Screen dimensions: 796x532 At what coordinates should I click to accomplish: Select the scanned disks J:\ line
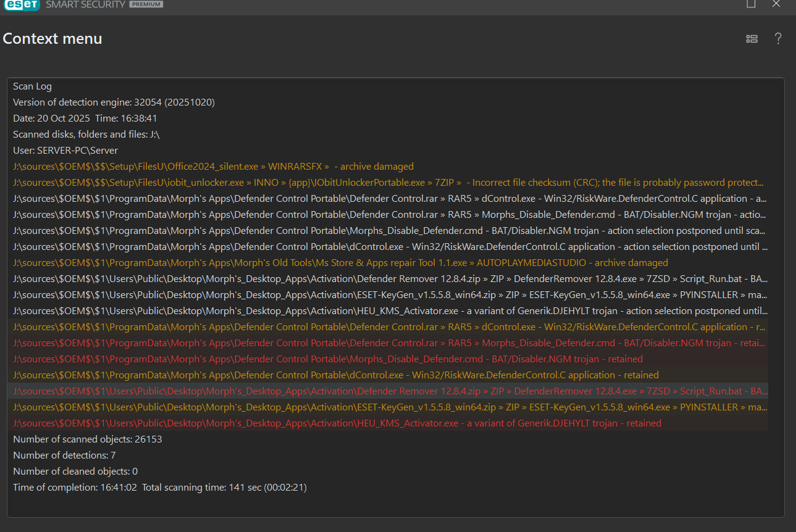(x=86, y=135)
